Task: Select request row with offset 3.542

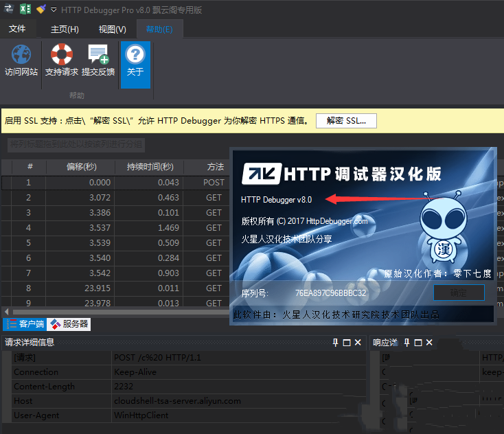Action: (x=116, y=273)
